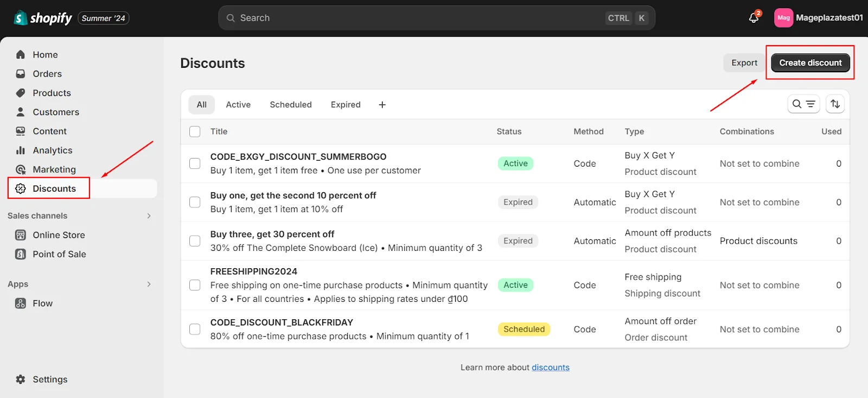Open search and filter discounts button
Viewport: 868px width, 398px height.
(803, 104)
